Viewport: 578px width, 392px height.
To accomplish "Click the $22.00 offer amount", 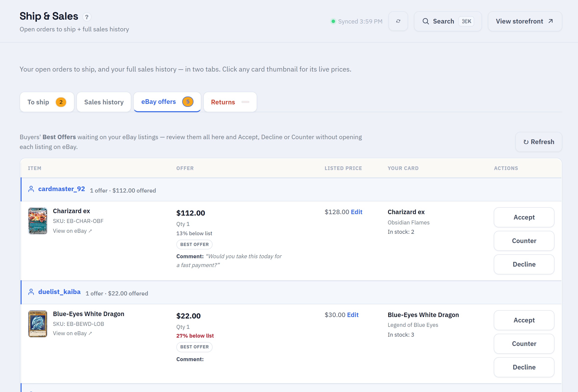I will pyautogui.click(x=188, y=316).
